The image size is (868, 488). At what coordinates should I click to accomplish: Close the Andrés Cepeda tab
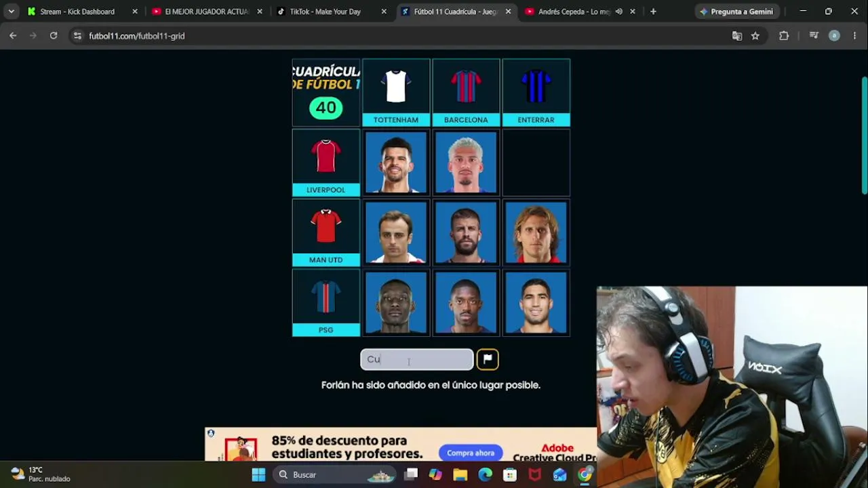[x=633, y=12]
